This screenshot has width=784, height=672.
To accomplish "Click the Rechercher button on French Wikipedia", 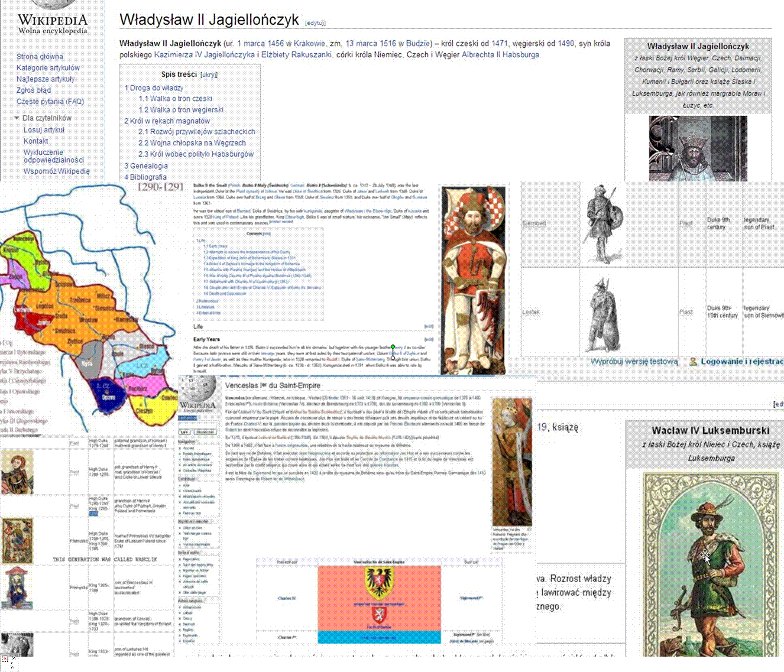I will (x=205, y=432).
